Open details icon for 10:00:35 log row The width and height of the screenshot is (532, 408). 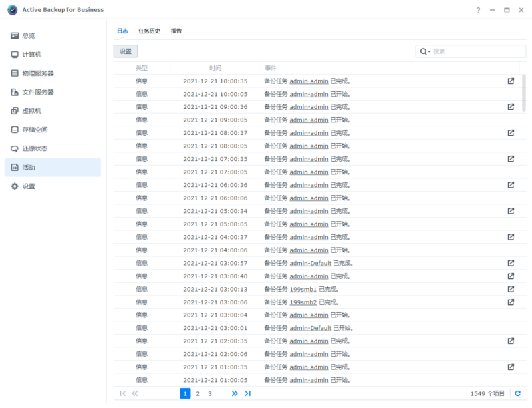point(511,81)
